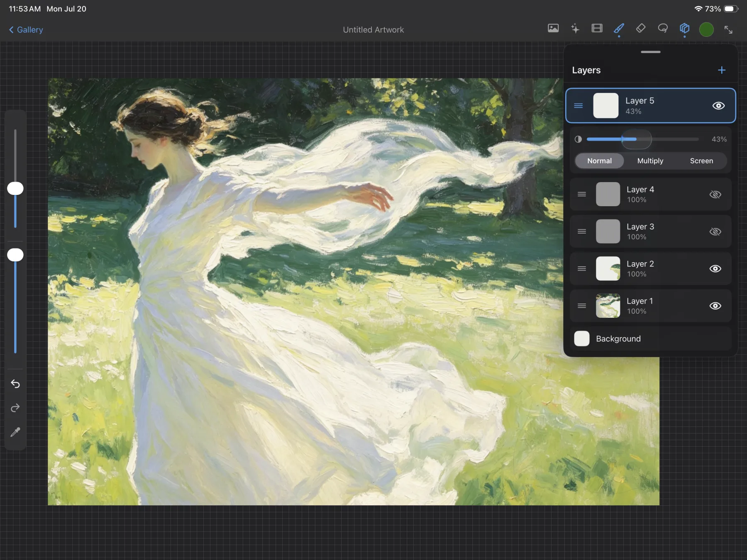Hide Layer 1 using its eye icon

715,306
